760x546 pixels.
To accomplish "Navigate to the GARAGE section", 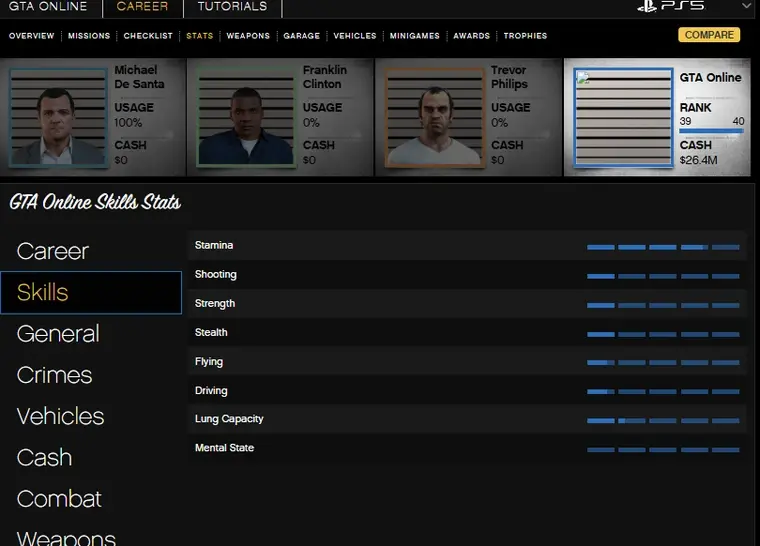I will click(x=301, y=36).
